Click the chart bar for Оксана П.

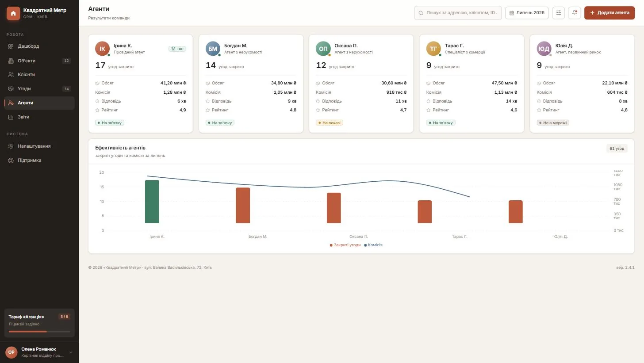(334, 208)
